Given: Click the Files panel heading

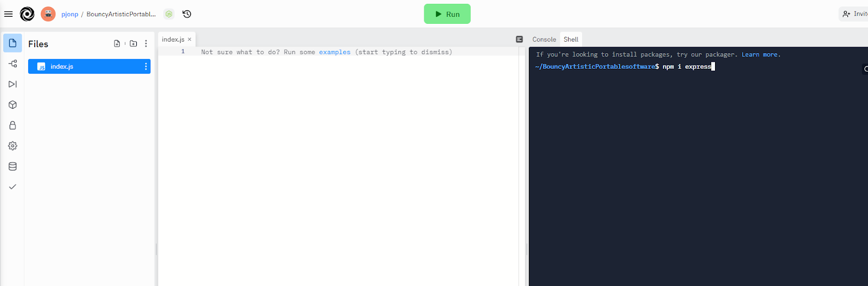Looking at the screenshot, I should coord(38,44).
